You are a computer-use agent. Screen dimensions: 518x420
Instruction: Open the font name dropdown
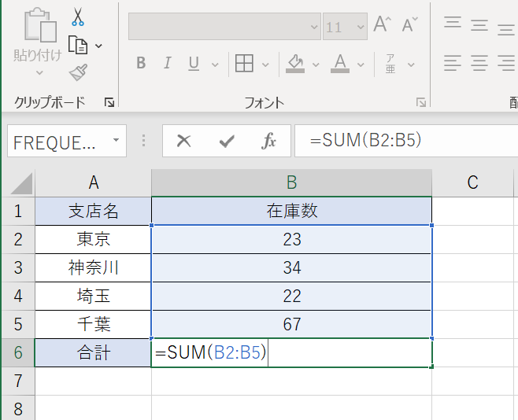[314, 26]
